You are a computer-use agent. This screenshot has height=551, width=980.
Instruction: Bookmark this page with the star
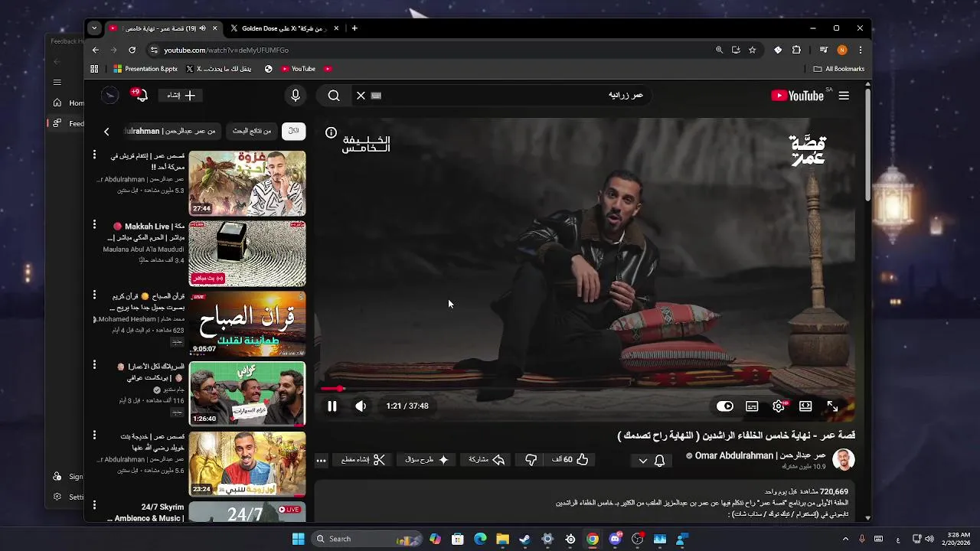pos(753,50)
